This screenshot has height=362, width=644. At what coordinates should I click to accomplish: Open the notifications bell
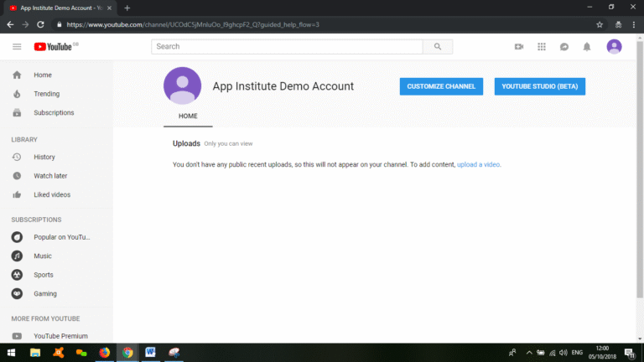tap(587, 47)
